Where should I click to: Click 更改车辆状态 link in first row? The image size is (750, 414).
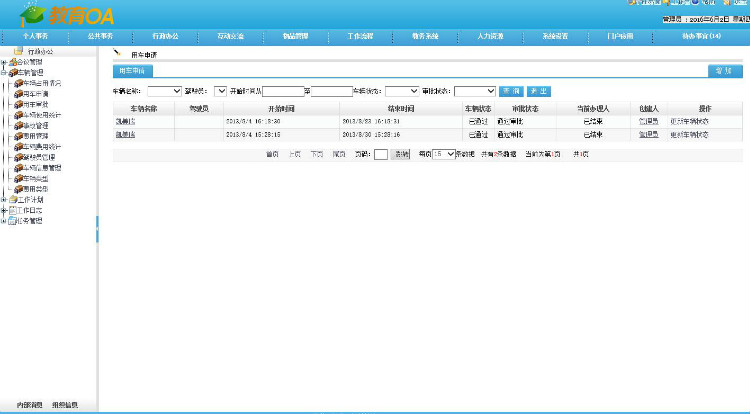coord(689,120)
